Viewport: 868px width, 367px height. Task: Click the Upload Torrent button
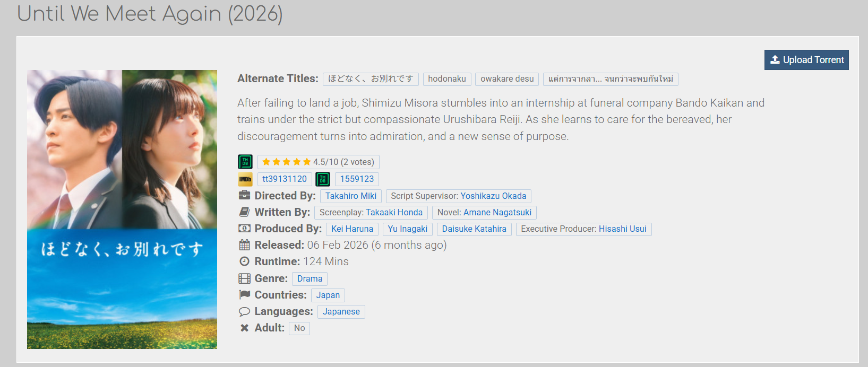806,60
